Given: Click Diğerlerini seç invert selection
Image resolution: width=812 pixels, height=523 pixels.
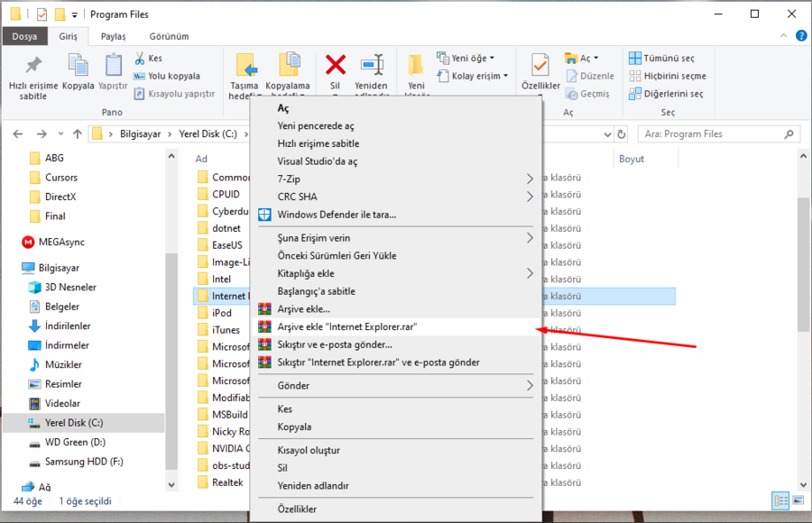Looking at the screenshot, I should [x=666, y=94].
